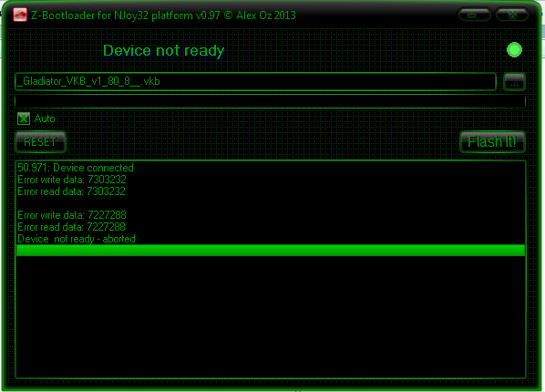Select the highlighted green log line
Viewport: 545px width, 392px height.
[271, 251]
